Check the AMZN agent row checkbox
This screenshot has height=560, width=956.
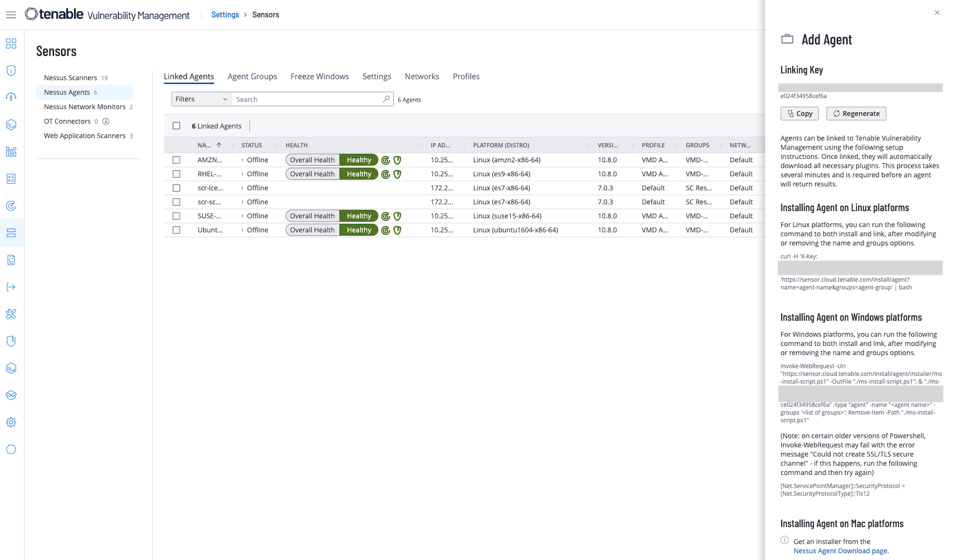[176, 160]
